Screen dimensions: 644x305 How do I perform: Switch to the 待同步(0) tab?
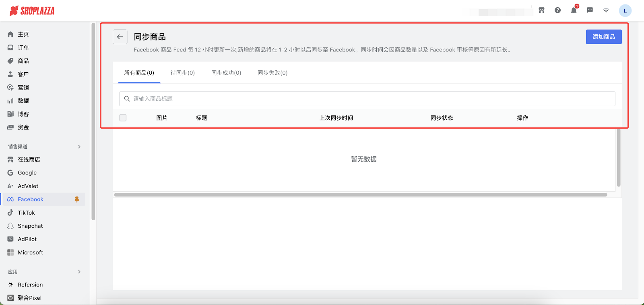click(182, 73)
